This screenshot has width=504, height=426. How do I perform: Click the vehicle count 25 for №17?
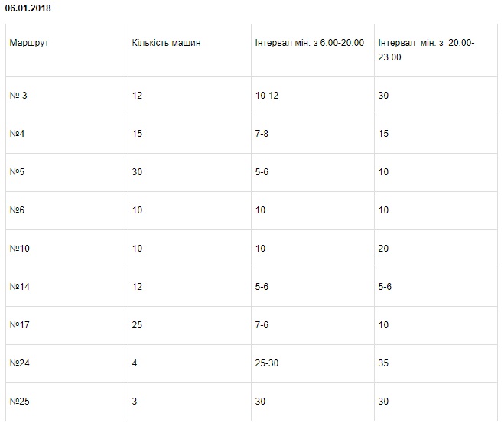(138, 325)
